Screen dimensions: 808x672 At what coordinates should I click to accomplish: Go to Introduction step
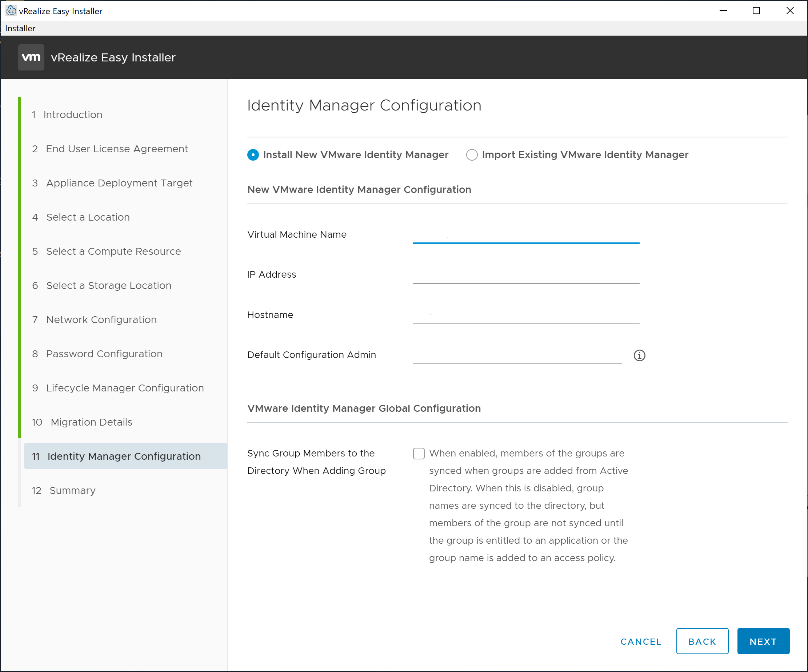pyautogui.click(x=73, y=114)
